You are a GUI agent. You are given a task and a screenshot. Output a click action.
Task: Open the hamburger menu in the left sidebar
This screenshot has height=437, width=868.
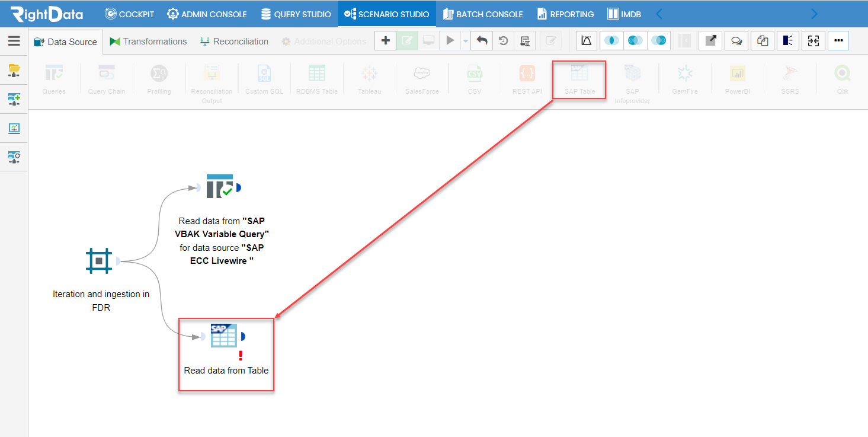[x=14, y=41]
